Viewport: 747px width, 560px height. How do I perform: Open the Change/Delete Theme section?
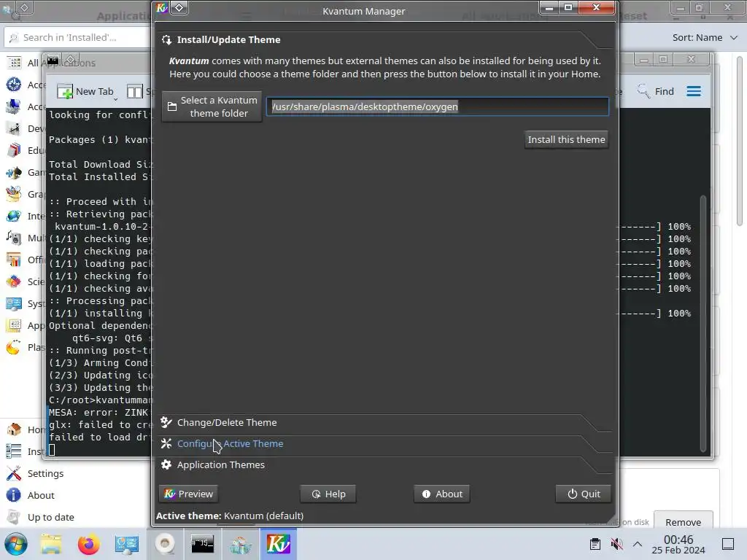pos(227,422)
